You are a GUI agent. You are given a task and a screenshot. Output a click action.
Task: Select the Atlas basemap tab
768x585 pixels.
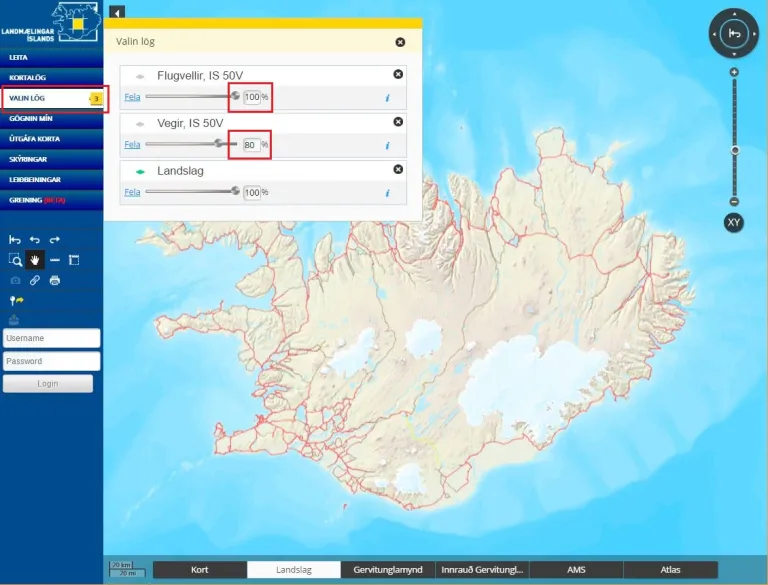point(670,570)
